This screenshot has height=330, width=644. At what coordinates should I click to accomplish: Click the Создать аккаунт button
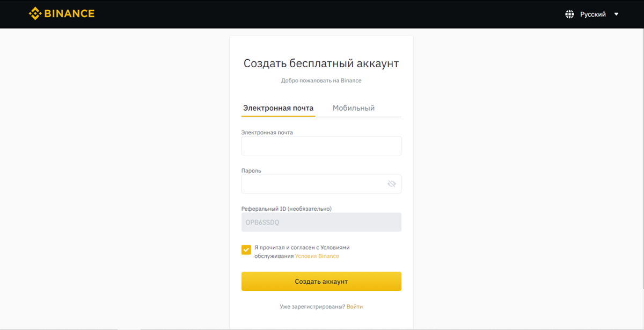[x=321, y=281]
